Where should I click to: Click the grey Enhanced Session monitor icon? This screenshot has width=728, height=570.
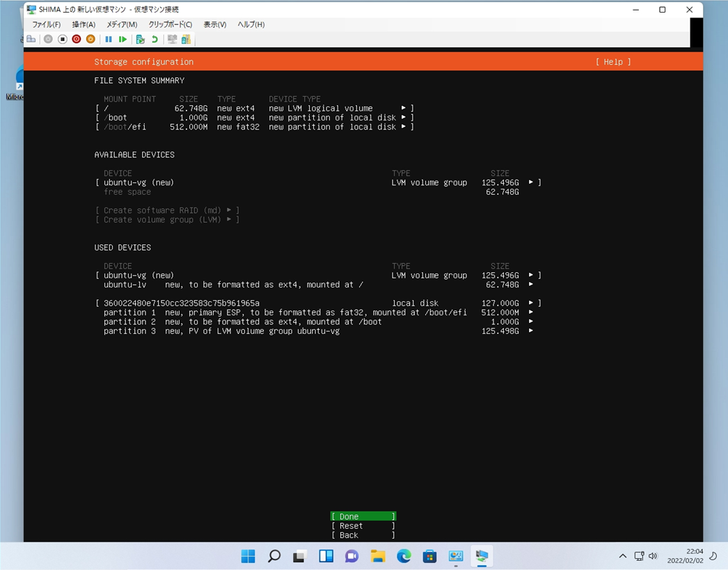172,40
